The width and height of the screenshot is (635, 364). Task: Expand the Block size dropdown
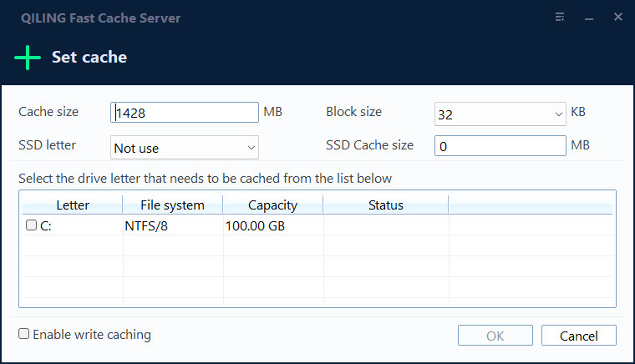[x=558, y=114]
